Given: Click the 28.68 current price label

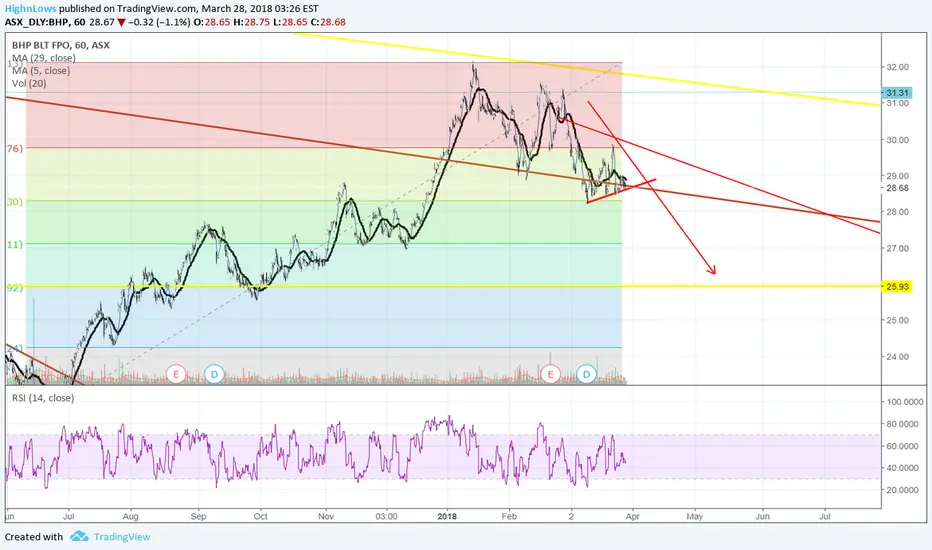Looking at the screenshot, I should tap(897, 188).
